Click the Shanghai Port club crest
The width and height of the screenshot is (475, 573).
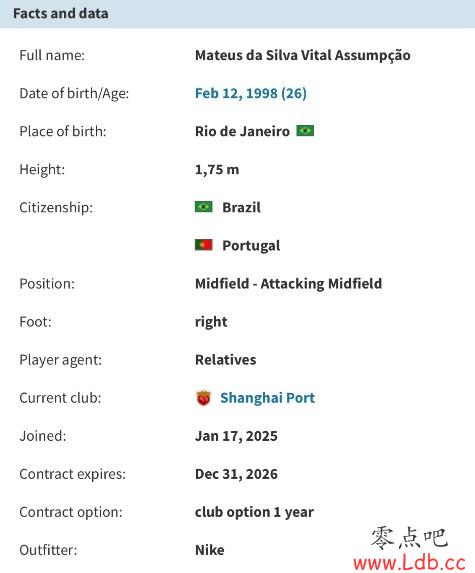coord(204,398)
